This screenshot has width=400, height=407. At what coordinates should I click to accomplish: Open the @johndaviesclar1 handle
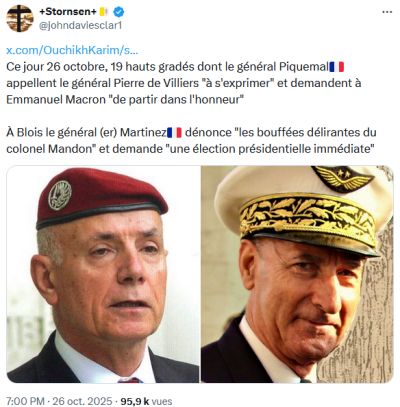coord(80,26)
